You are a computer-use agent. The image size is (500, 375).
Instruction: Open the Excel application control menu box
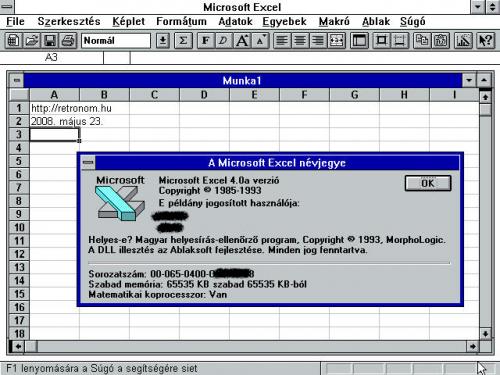point(7,7)
